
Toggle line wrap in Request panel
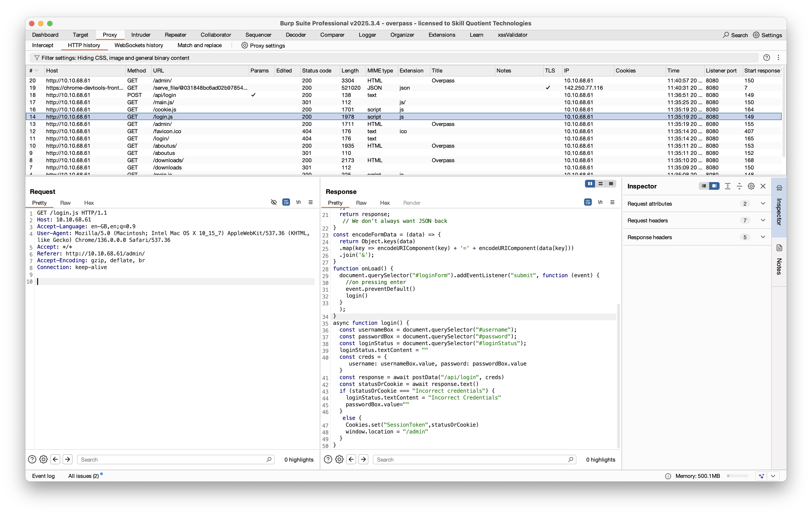point(286,202)
